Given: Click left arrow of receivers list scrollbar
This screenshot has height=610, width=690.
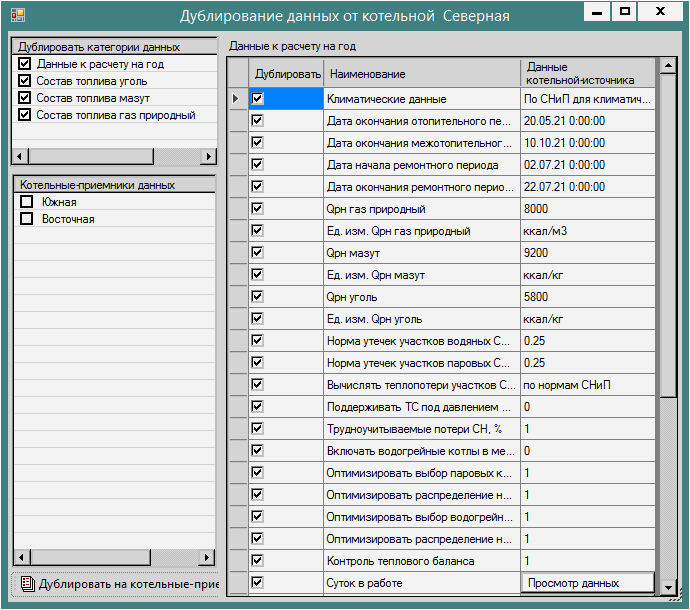Looking at the screenshot, I should [19, 557].
